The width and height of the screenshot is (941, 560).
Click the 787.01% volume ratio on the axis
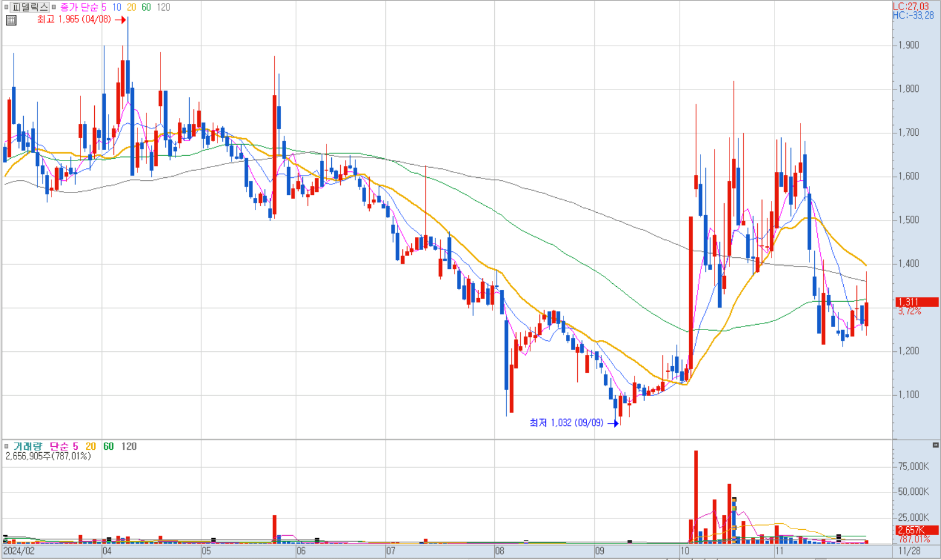(914, 539)
